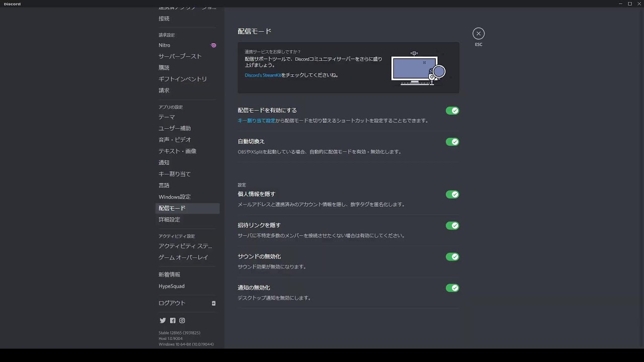
Task: Select 配信モード in the sidebar
Action: tap(187, 208)
